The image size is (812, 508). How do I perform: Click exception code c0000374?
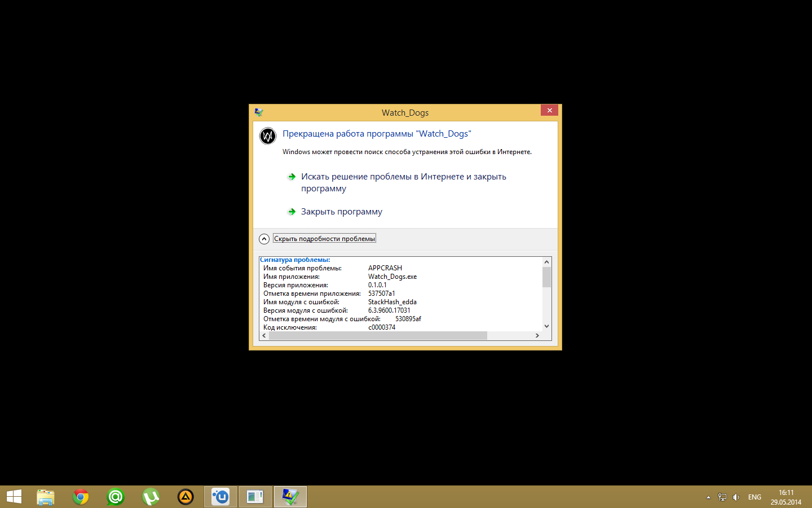(382, 327)
